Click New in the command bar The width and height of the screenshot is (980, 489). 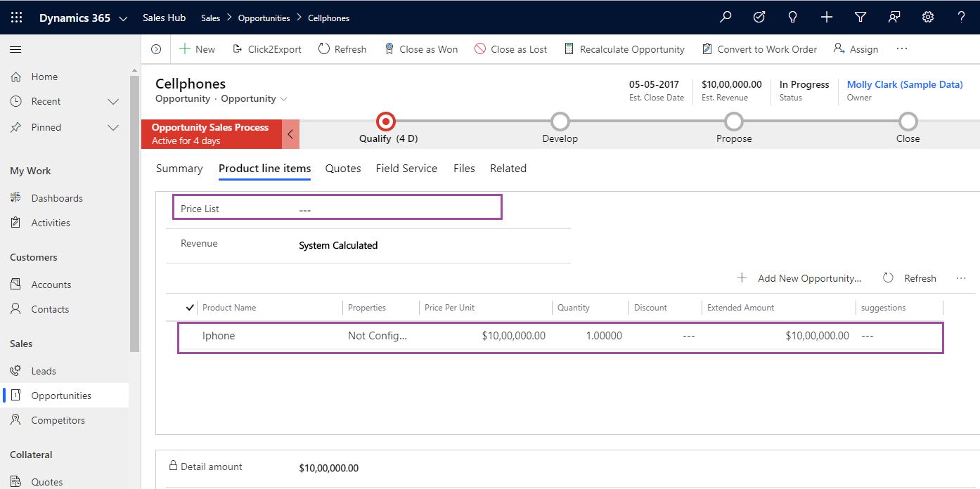pyautogui.click(x=198, y=49)
